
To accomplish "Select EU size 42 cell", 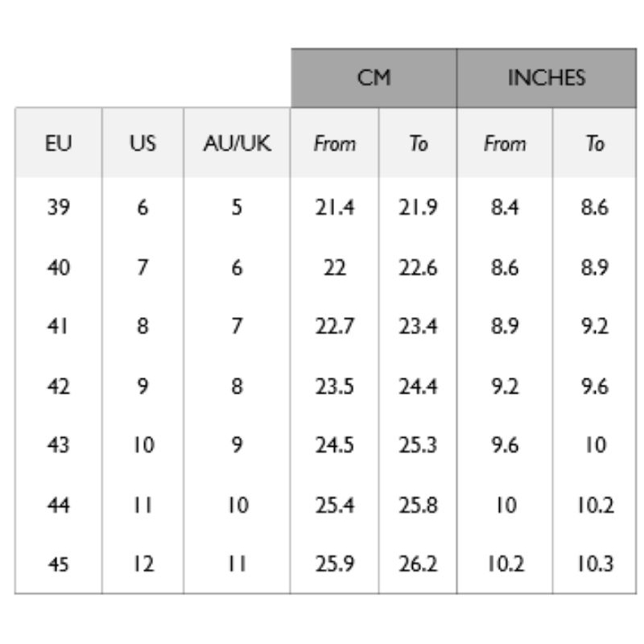I will (x=58, y=386).
